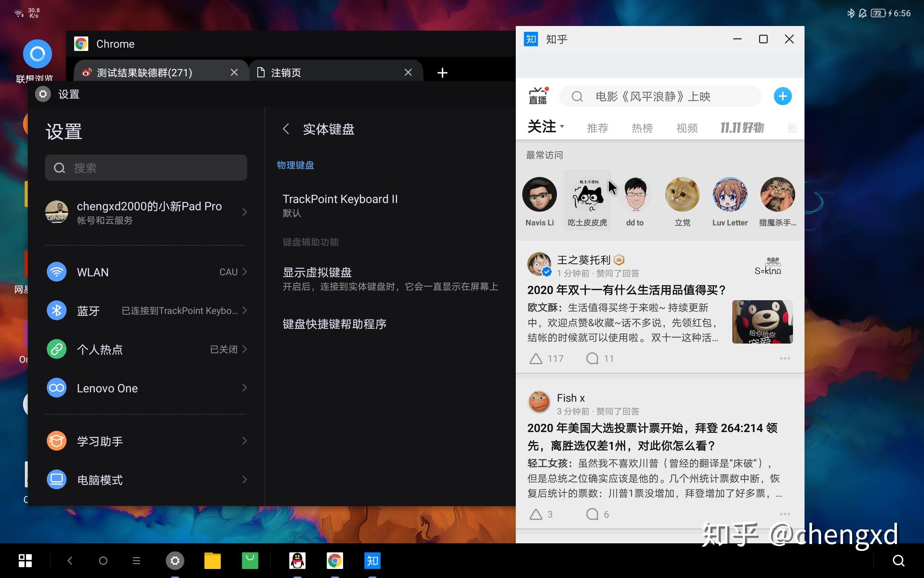Click taskbar back navigation arrow
This screenshot has height=578, width=924.
pos(70,561)
